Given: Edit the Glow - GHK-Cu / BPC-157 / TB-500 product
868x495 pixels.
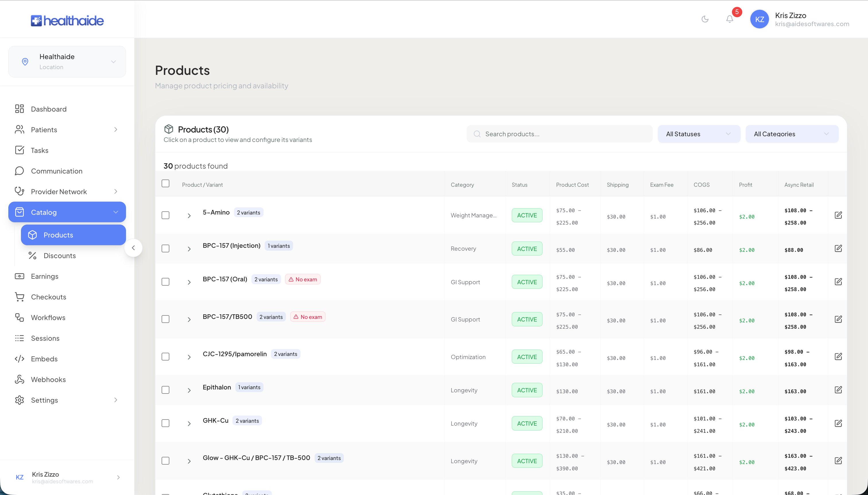Looking at the screenshot, I should [838, 460].
